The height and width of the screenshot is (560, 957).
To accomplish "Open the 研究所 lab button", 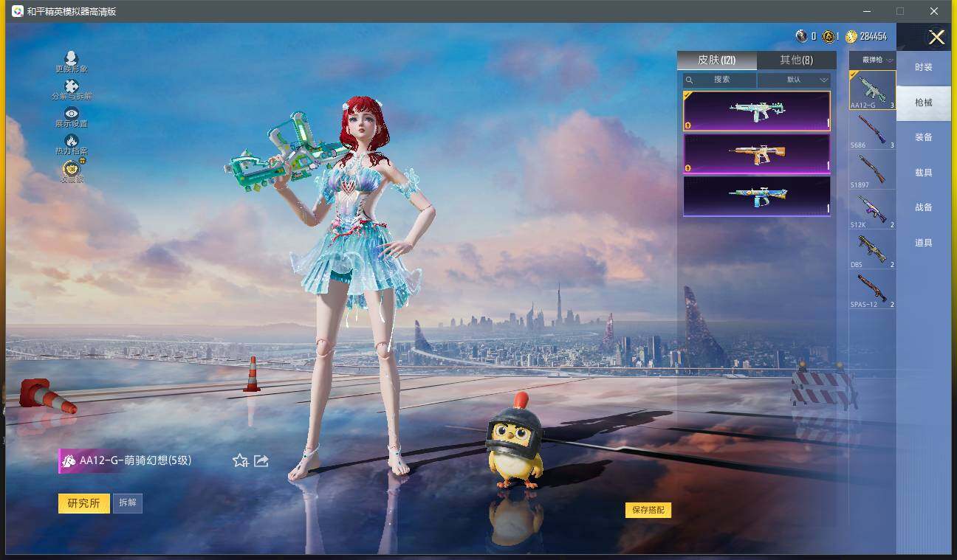I will 83,503.
